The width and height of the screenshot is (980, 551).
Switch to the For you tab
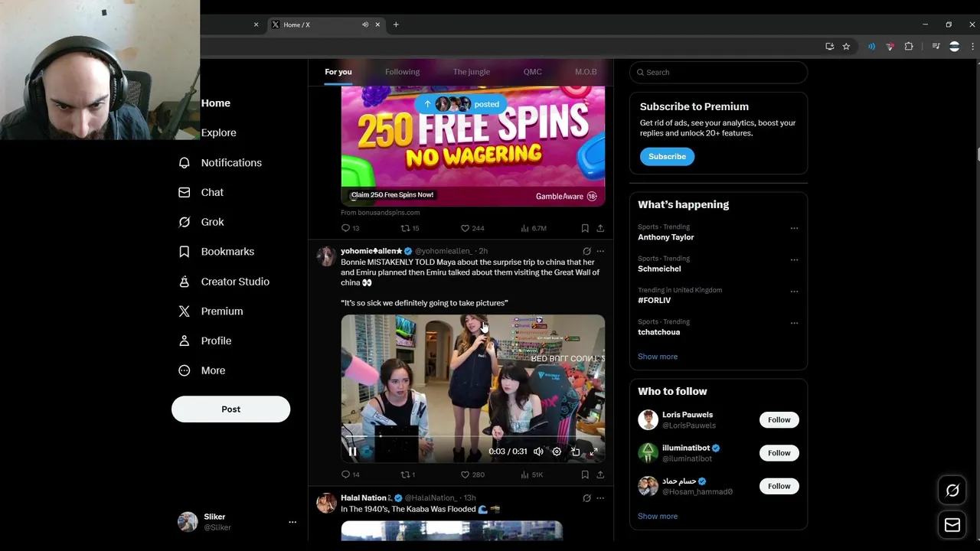(x=338, y=72)
